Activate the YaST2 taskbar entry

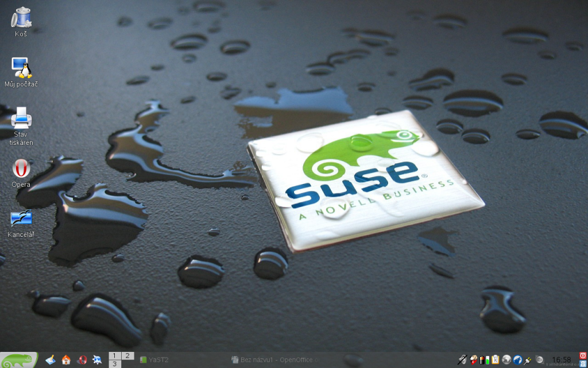click(154, 360)
